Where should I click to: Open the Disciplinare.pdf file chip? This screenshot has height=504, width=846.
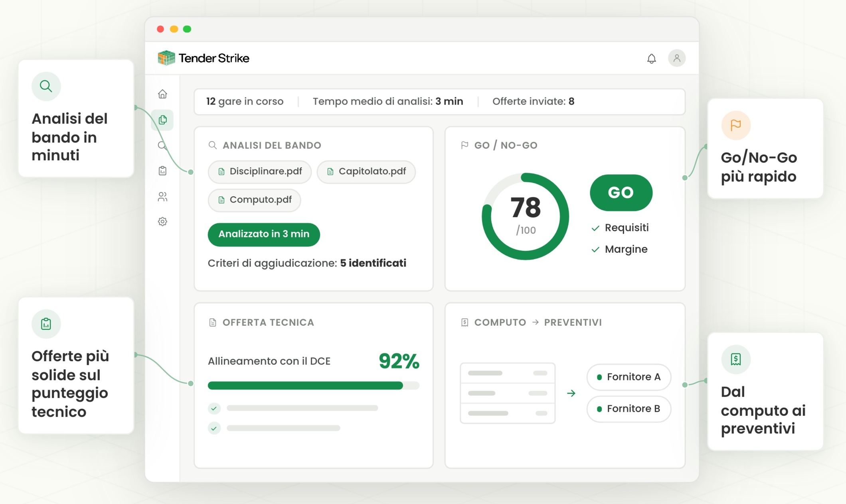[x=260, y=172]
